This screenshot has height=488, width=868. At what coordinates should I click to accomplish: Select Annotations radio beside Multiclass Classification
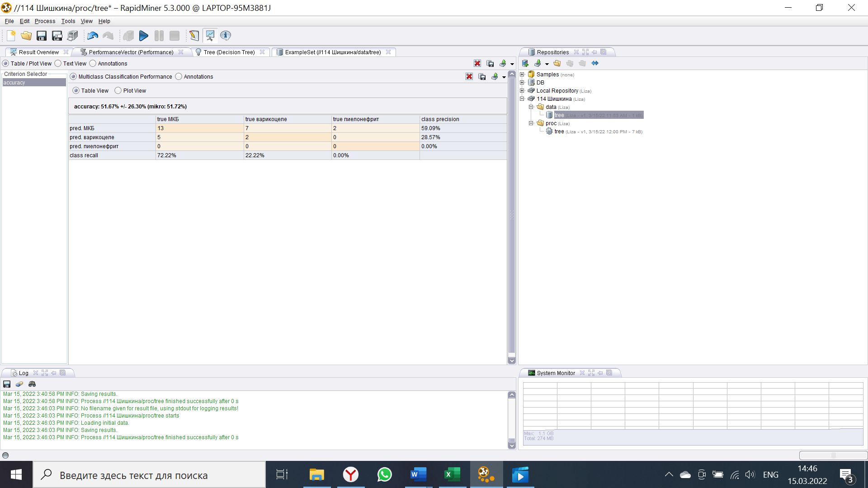(179, 77)
